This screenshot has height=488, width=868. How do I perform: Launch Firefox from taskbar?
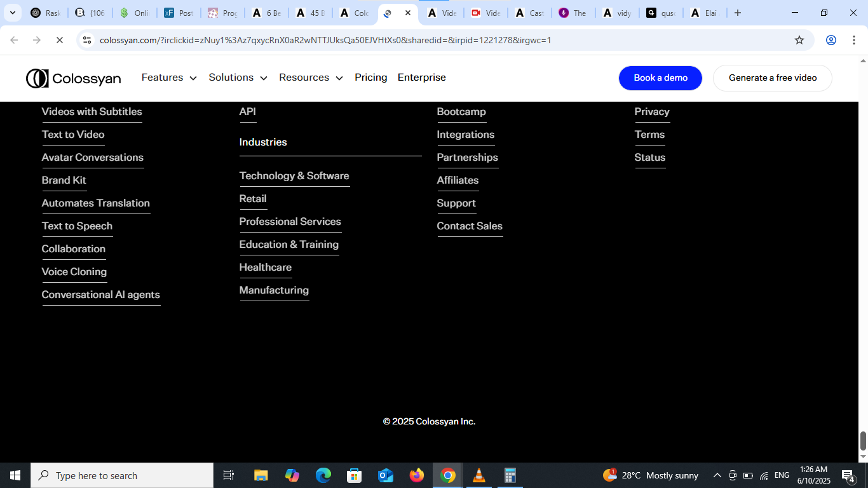[417, 475]
